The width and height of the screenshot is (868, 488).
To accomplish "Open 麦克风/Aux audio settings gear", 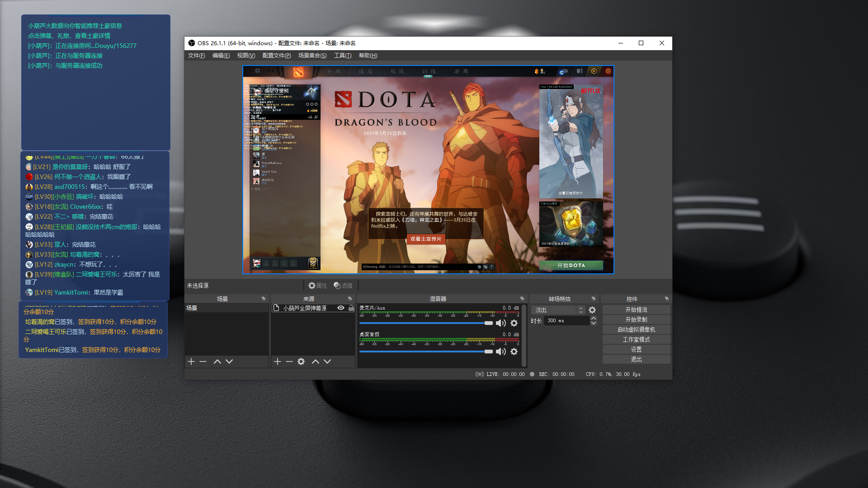I will pyautogui.click(x=514, y=323).
